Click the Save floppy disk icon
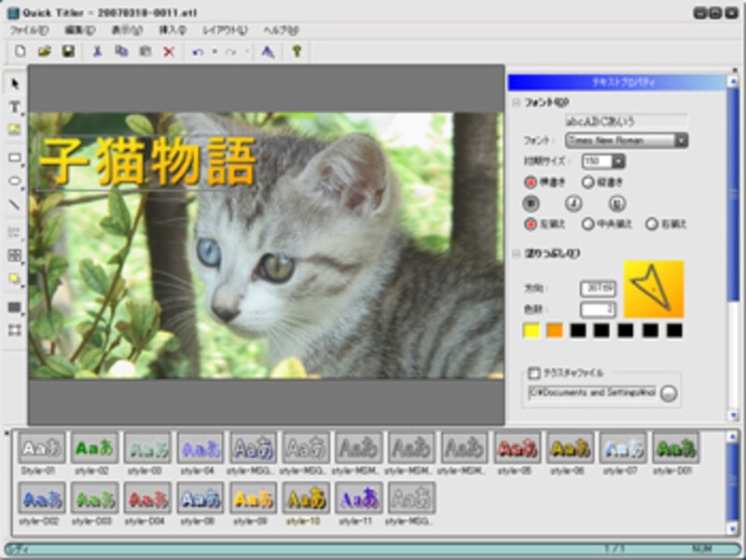This screenshot has width=746, height=560. click(68, 52)
